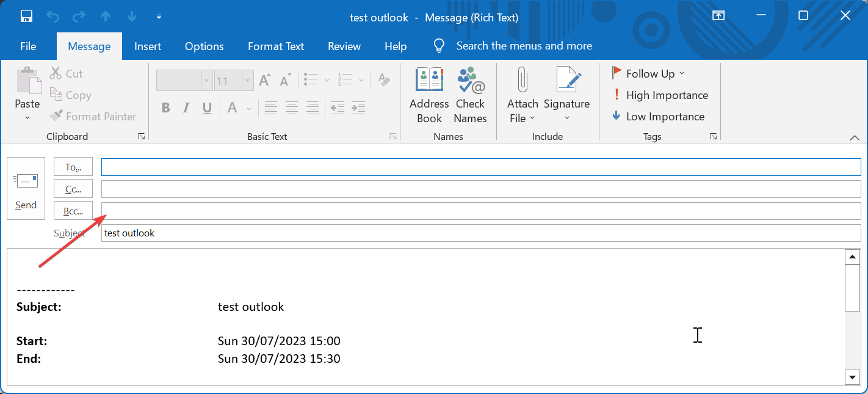The image size is (868, 394).
Task: Click inside the Subject input field
Action: [x=480, y=233]
